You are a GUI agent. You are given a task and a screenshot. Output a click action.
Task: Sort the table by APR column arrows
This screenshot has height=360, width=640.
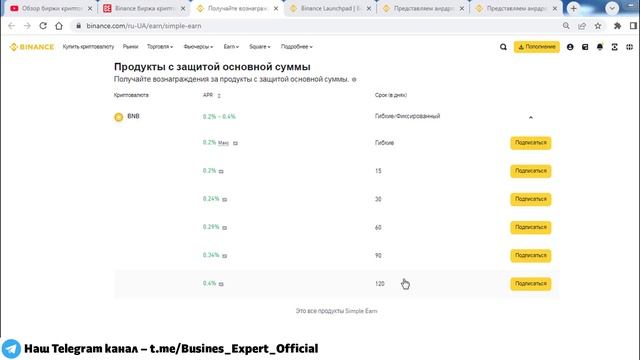(x=219, y=96)
